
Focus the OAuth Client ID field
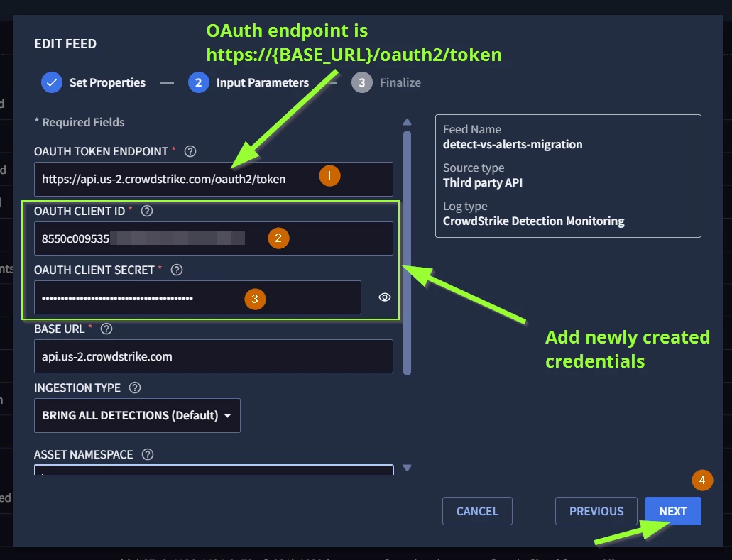[x=213, y=238]
